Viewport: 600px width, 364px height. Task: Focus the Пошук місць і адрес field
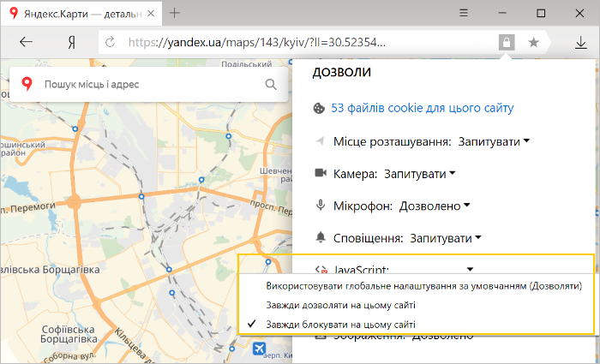tap(148, 84)
